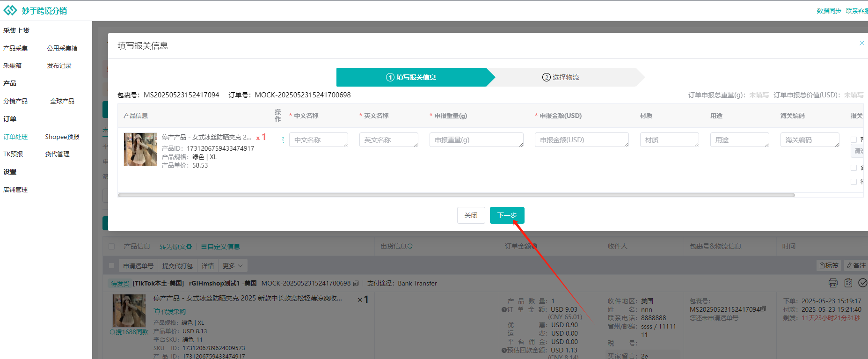Click the 备注 button

[x=856, y=265]
